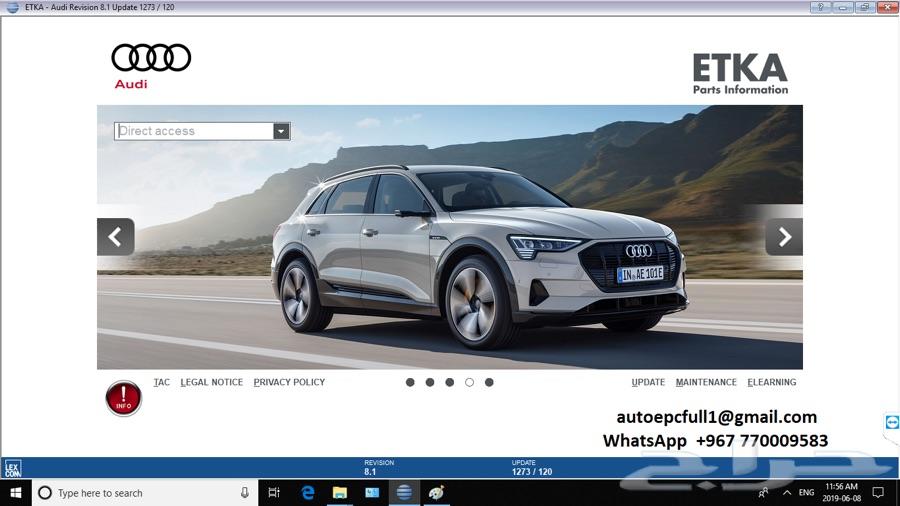The height and width of the screenshot is (506, 900).
Task: Open the PRIVACY POLICY link
Action: coord(289,382)
